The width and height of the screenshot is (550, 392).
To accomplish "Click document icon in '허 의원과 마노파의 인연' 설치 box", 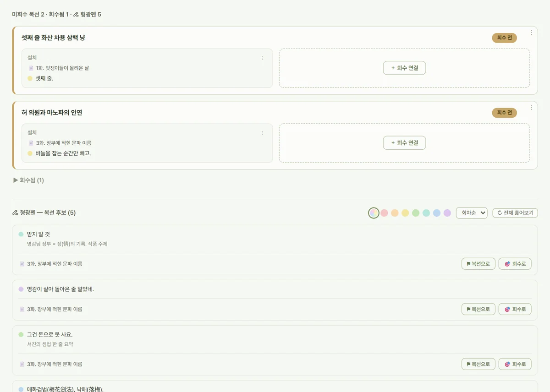I will [31, 143].
